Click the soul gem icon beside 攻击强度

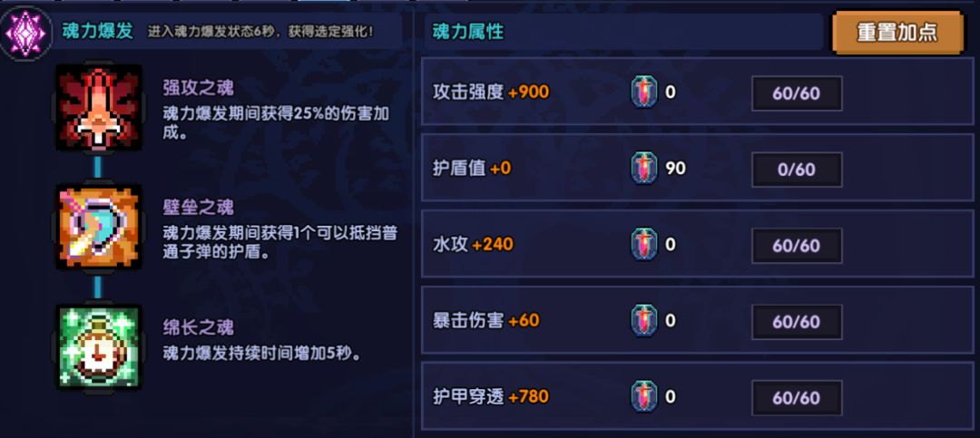pos(644,92)
